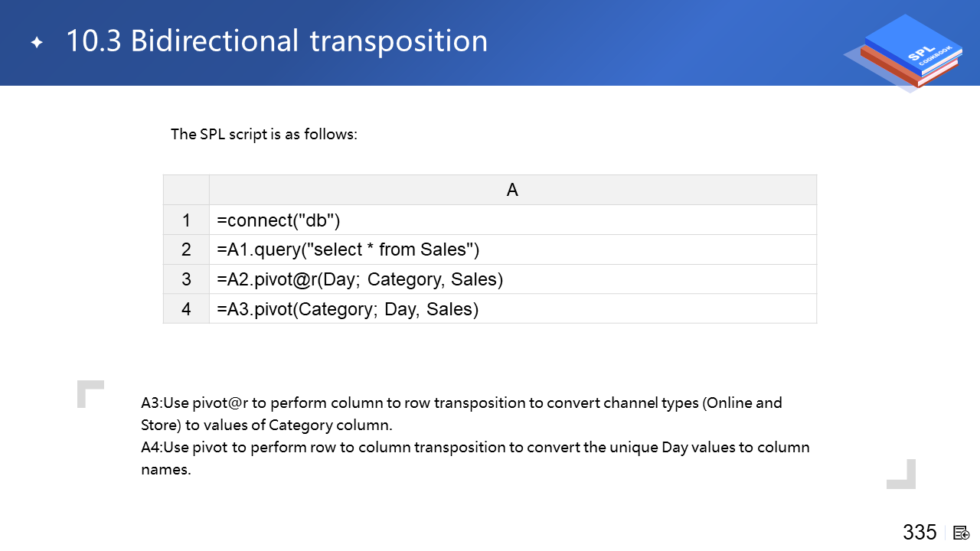The width and height of the screenshot is (980, 551).
Task: Click page number 335
Action: (x=920, y=533)
